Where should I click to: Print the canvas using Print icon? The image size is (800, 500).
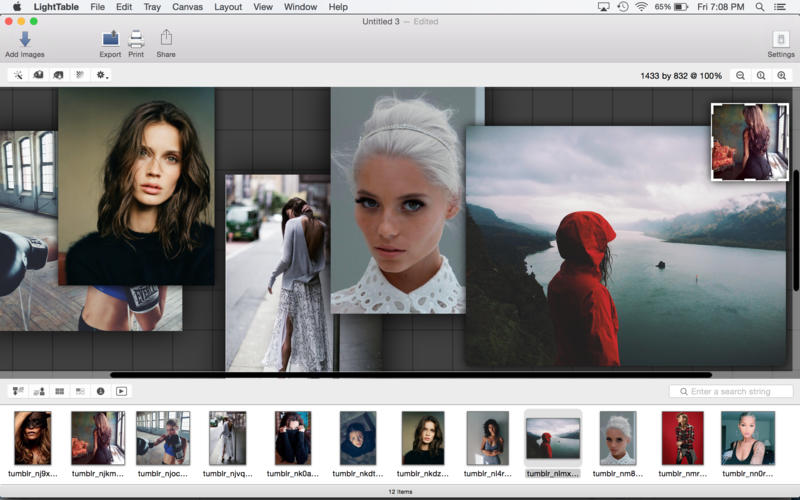point(136,40)
